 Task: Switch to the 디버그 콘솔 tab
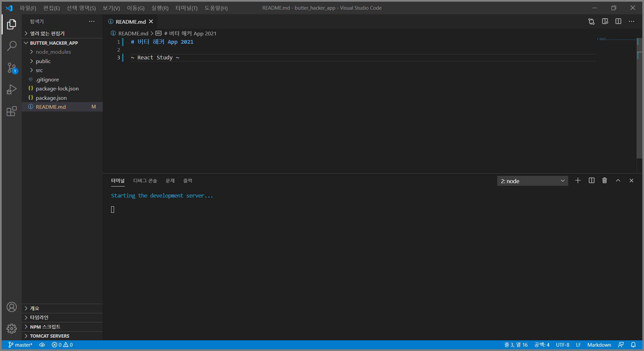pos(145,181)
